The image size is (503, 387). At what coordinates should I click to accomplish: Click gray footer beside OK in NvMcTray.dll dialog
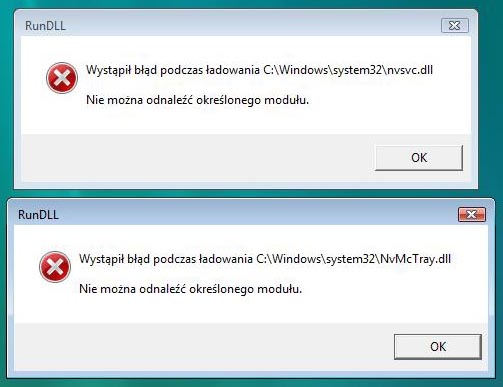pyautogui.click(x=200, y=347)
